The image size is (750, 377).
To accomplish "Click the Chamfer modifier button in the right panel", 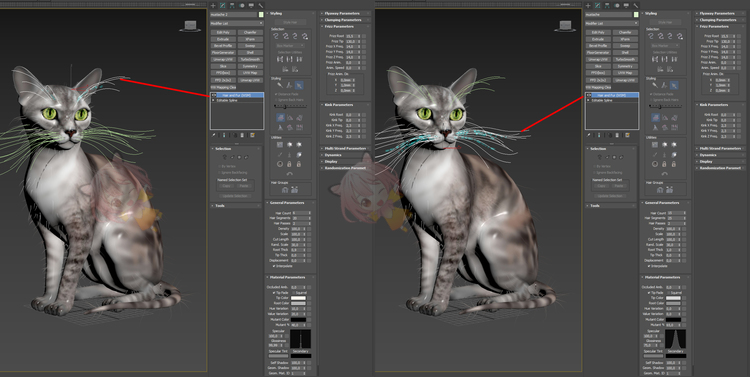I will [x=625, y=33].
